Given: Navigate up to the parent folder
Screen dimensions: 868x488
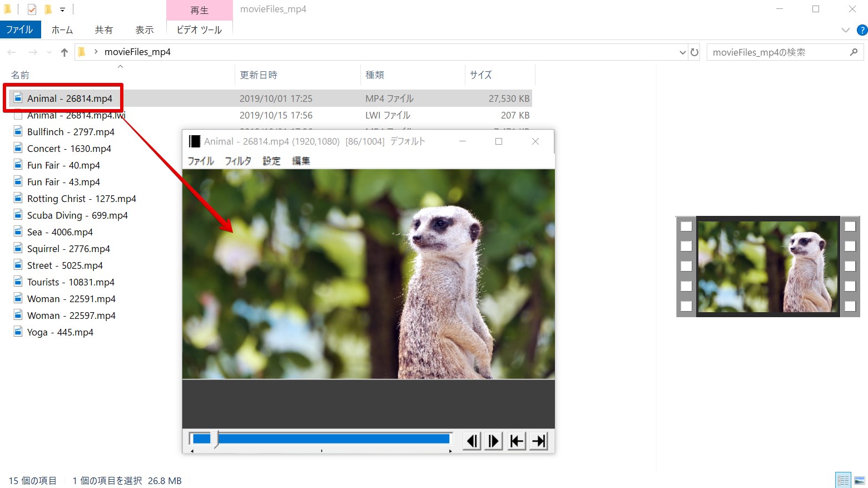Looking at the screenshot, I should tap(64, 52).
